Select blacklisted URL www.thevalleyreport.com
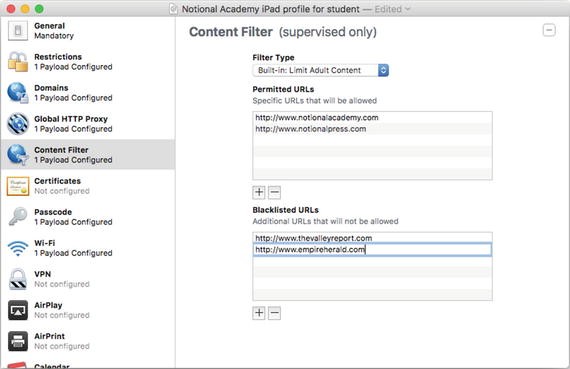 point(372,238)
